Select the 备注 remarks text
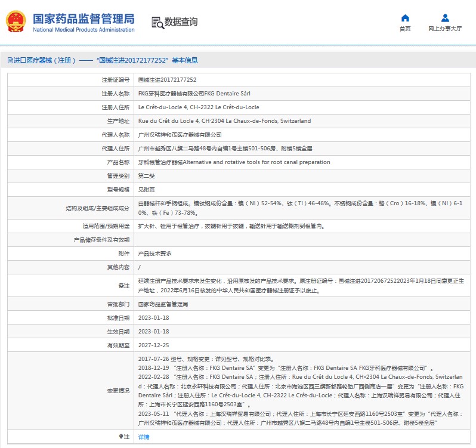476x448 pixels. (301, 286)
